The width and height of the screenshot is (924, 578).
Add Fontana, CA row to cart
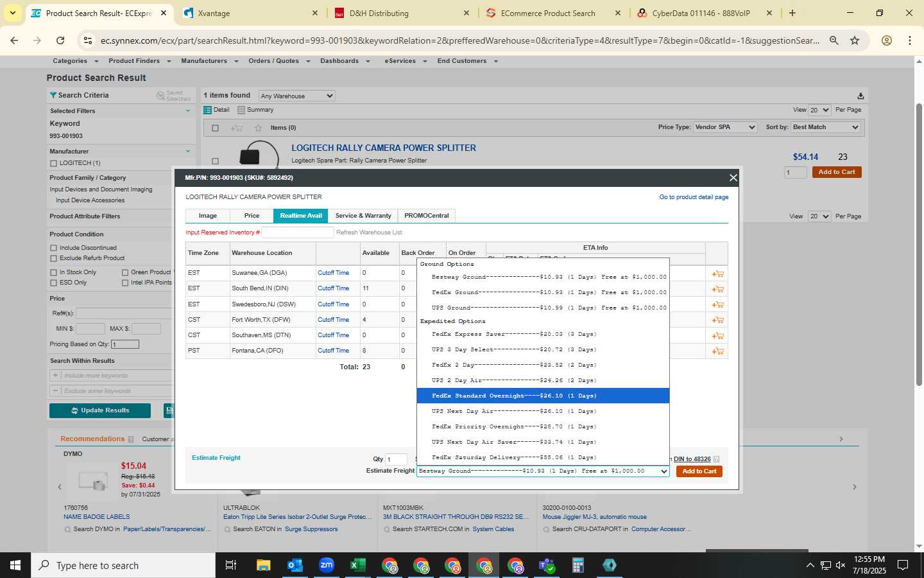pos(717,351)
